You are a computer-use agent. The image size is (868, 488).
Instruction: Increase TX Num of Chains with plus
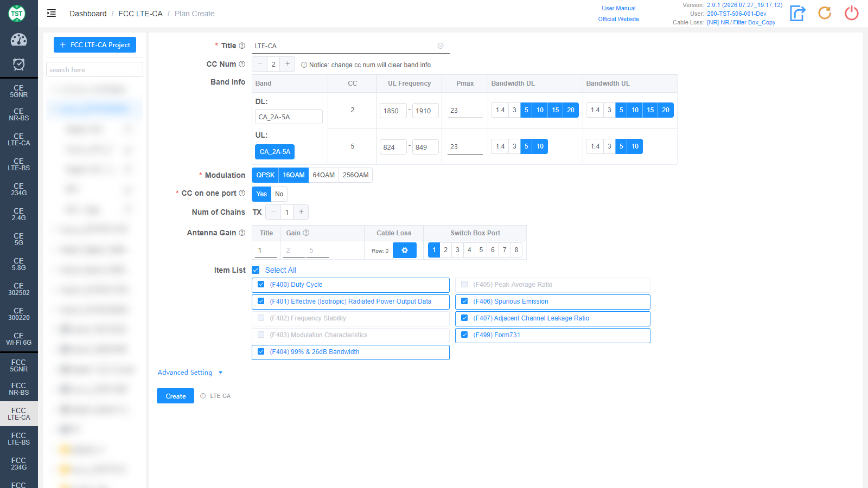301,212
